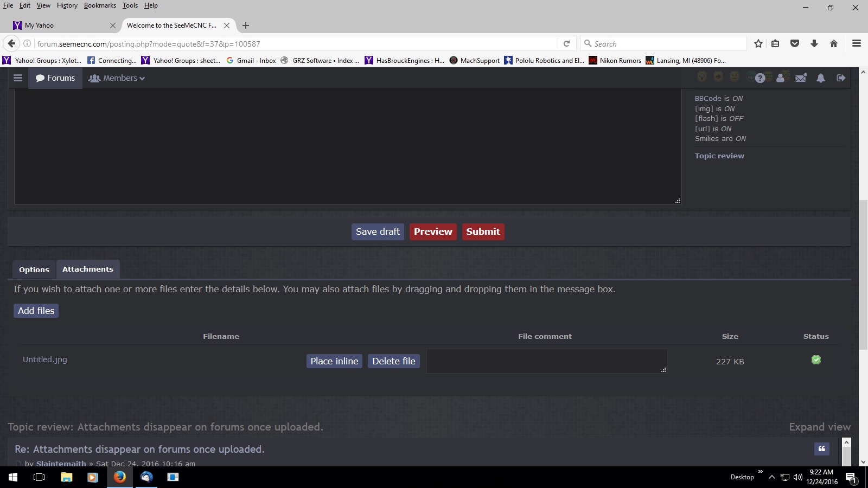
Task: Delete the Untitled.jpg attachment
Action: point(393,361)
